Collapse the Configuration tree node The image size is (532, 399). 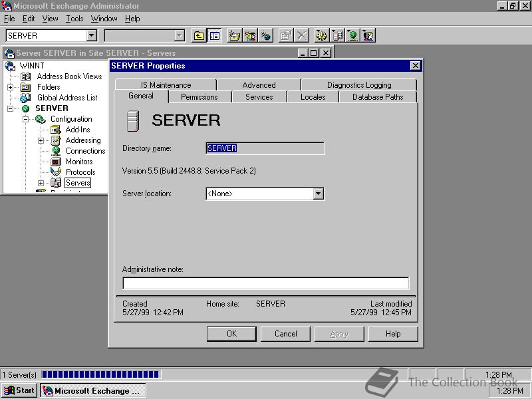pyautogui.click(x=25, y=119)
